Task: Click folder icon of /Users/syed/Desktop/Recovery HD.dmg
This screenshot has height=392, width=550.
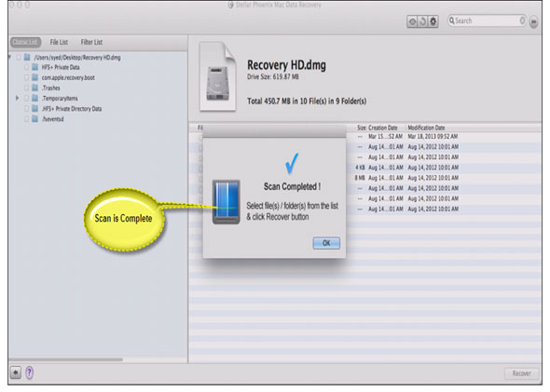Action: pyautogui.click(x=27, y=57)
